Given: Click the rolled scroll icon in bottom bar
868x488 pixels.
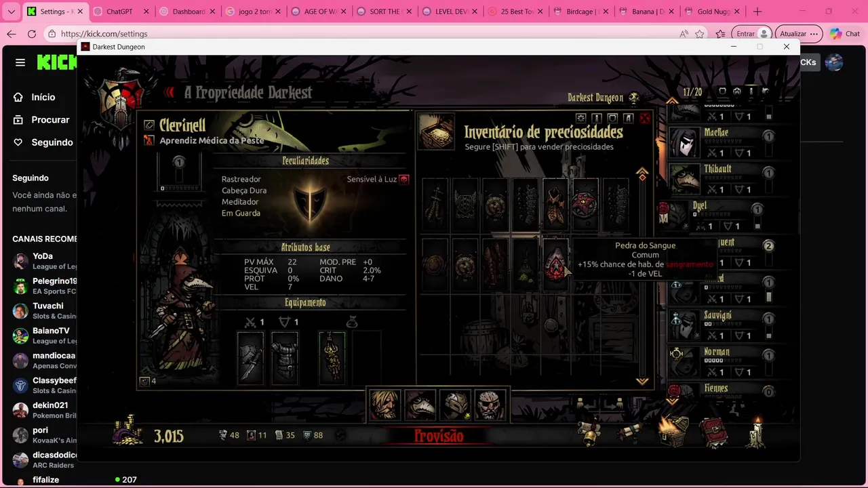Looking at the screenshot, I should point(630,432).
